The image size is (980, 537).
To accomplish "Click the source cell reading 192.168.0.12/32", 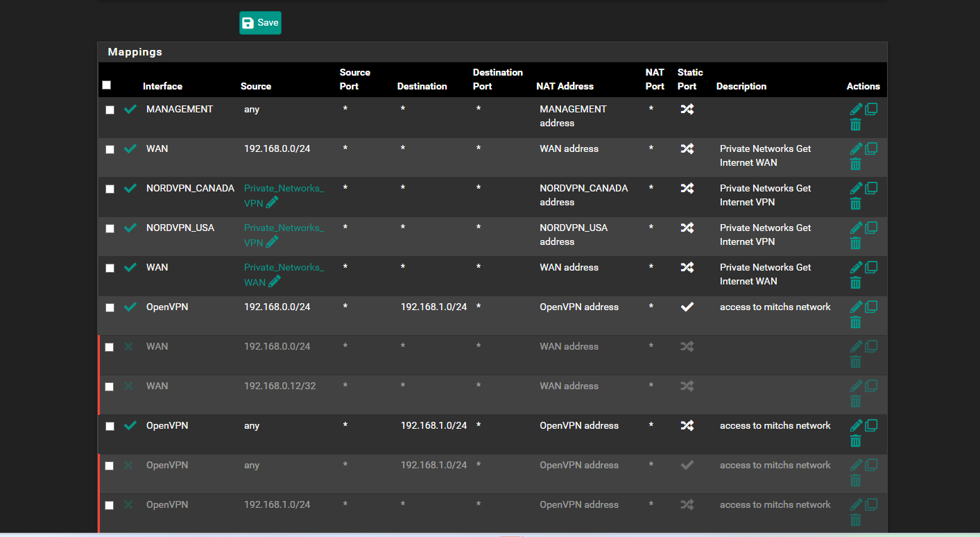I will point(280,386).
